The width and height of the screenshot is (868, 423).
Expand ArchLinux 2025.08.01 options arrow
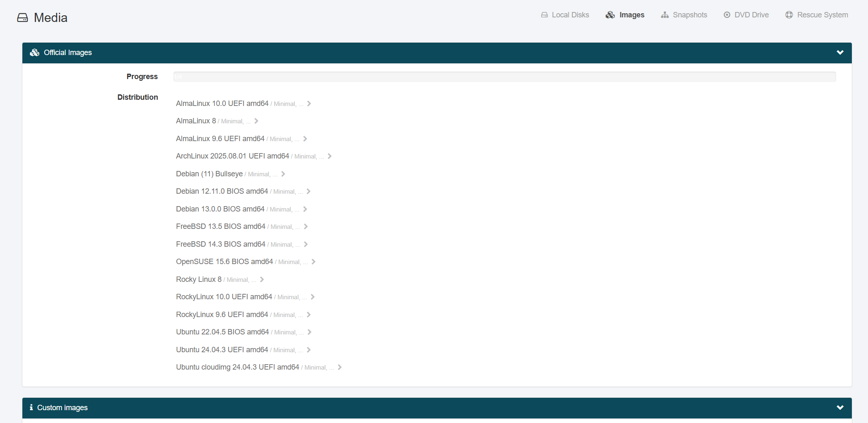330,156
